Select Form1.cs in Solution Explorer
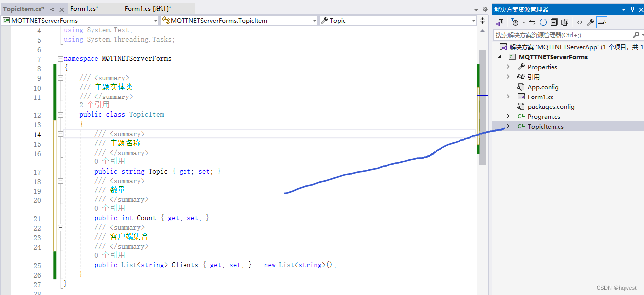Image resolution: width=644 pixels, height=295 pixels. tap(540, 97)
